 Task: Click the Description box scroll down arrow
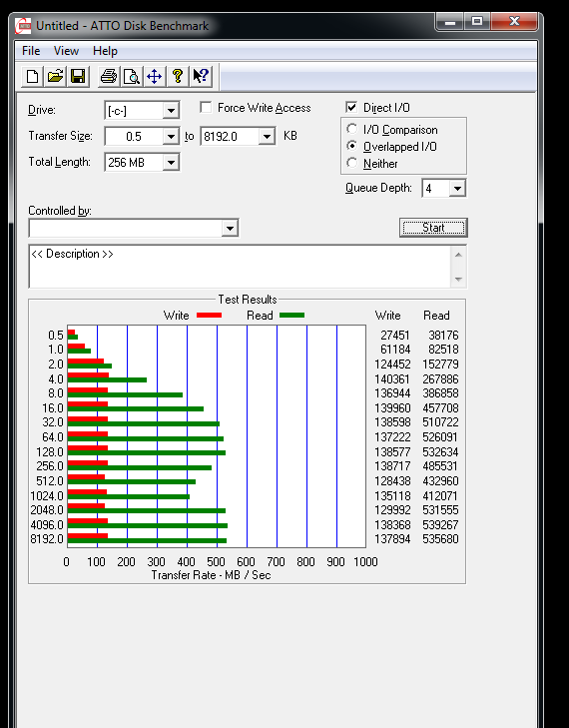click(x=458, y=279)
